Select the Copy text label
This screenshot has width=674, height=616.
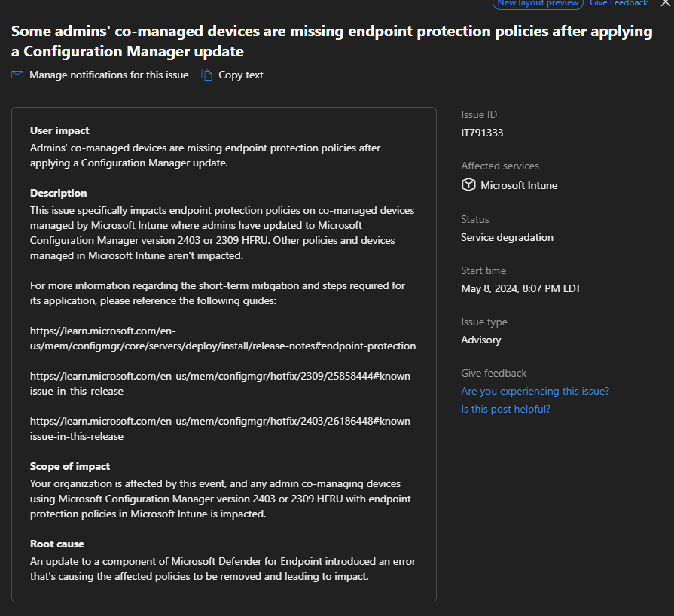[x=241, y=75]
